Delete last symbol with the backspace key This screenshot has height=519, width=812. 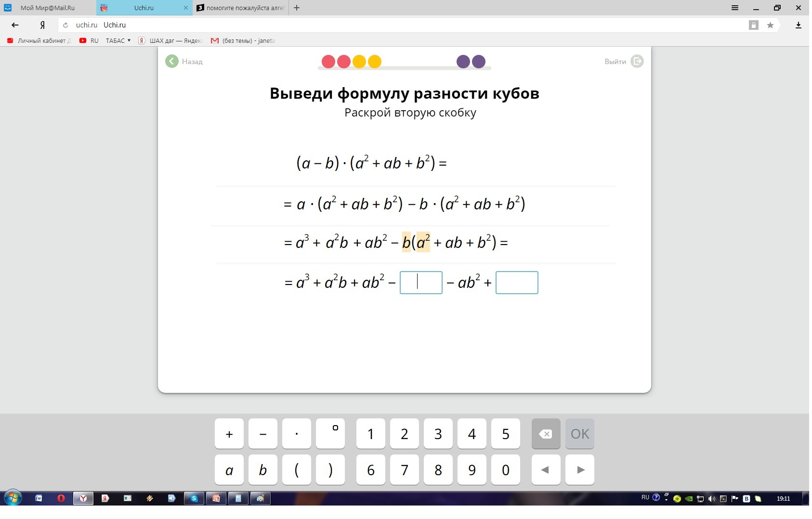point(546,434)
